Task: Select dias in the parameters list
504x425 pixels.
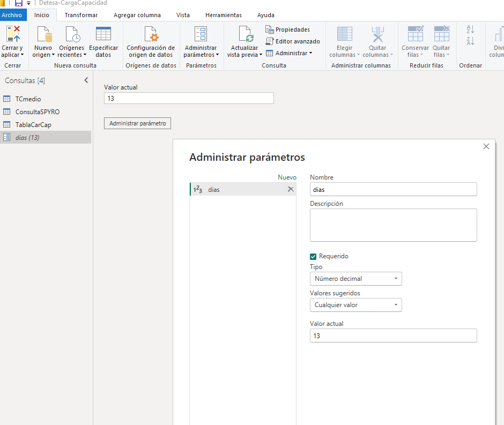Action: tap(243, 189)
